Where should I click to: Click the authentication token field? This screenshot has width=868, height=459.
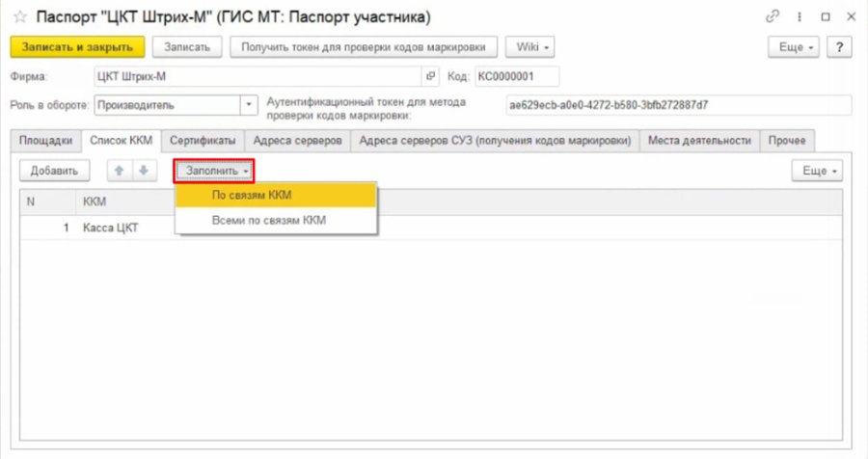[679, 105]
